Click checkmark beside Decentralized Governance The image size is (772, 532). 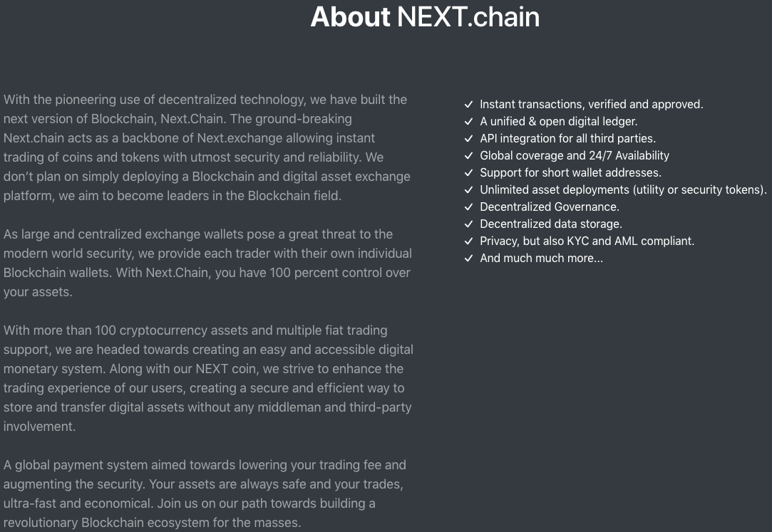click(469, 207)
